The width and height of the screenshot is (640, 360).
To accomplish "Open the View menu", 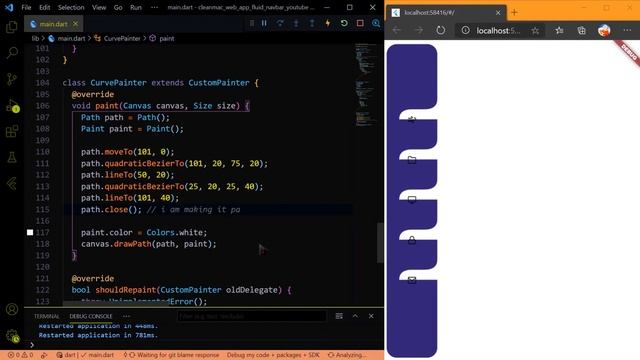I will 99,7.
